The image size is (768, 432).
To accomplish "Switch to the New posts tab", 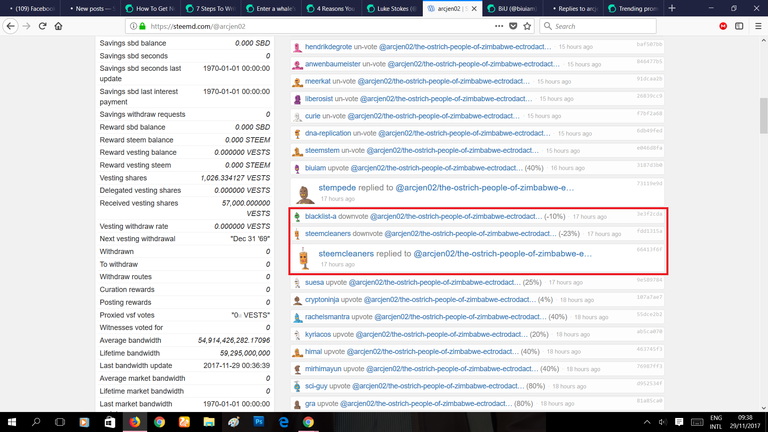I will [92, 8].
